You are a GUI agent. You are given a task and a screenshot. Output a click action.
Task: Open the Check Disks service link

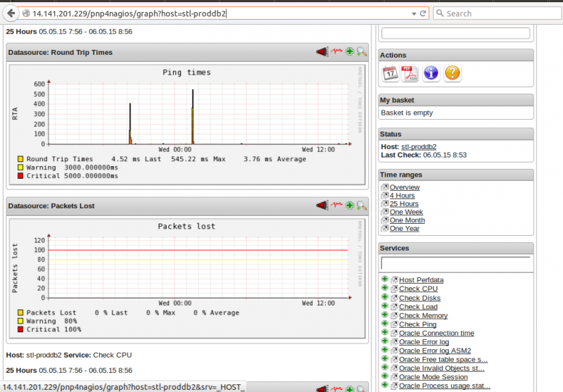point(419,298)
